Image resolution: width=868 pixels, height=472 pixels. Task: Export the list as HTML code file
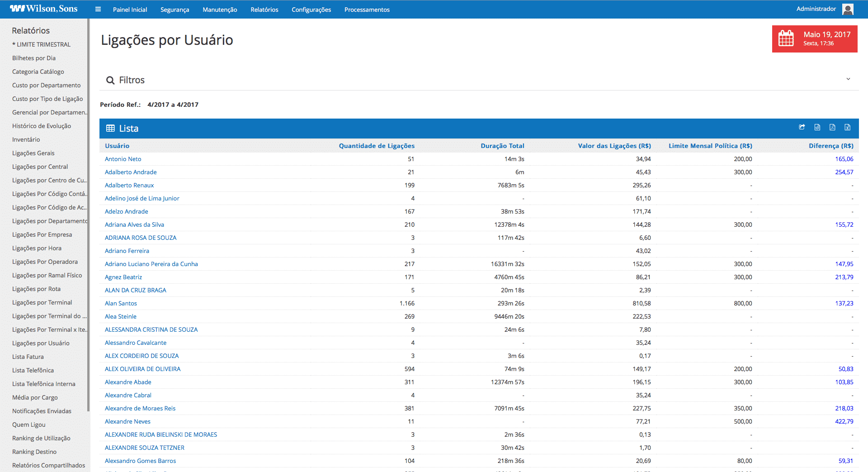817,127
